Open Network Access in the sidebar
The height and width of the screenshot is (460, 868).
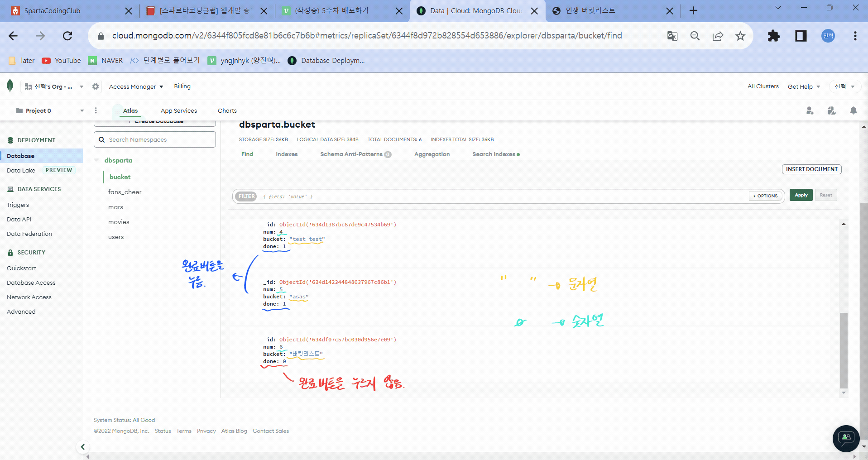pyautogui.click(x=29, y=297)
